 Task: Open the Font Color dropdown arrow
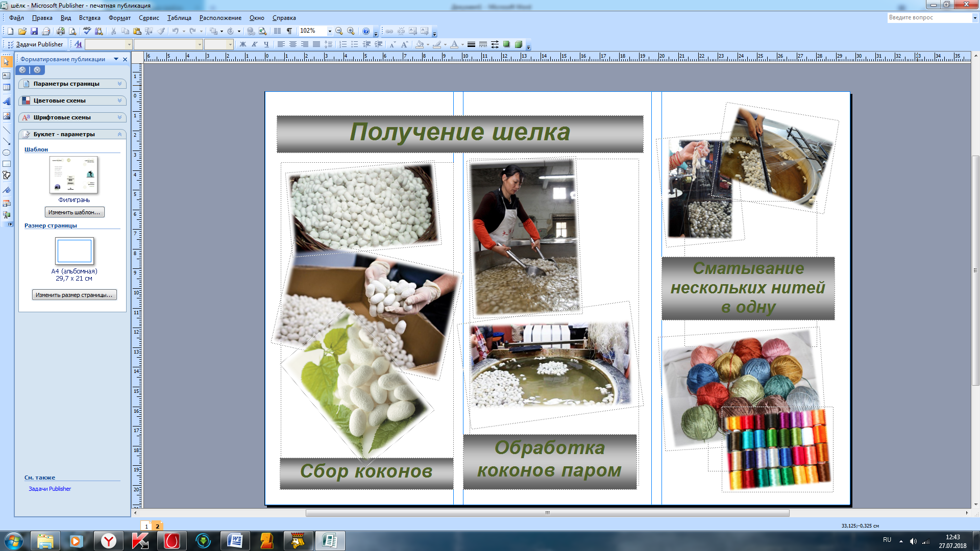(x=462, y=44)
